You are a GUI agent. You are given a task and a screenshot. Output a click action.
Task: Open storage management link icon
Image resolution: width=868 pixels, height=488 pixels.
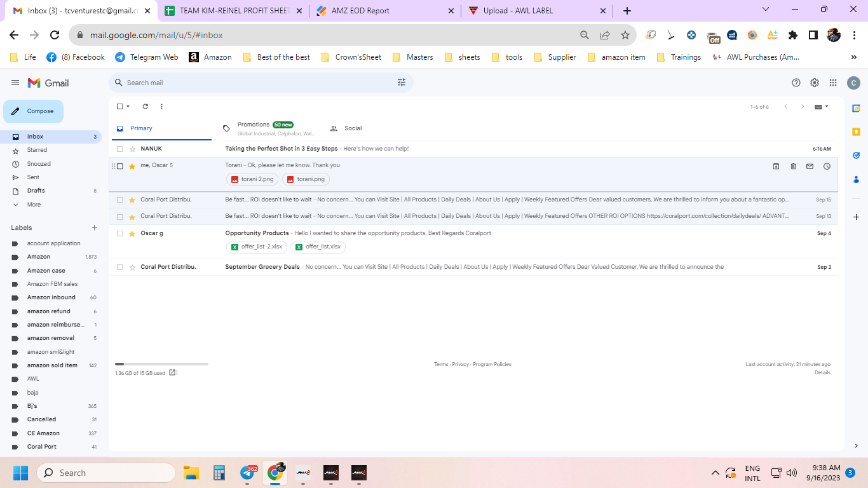[172, 373]
